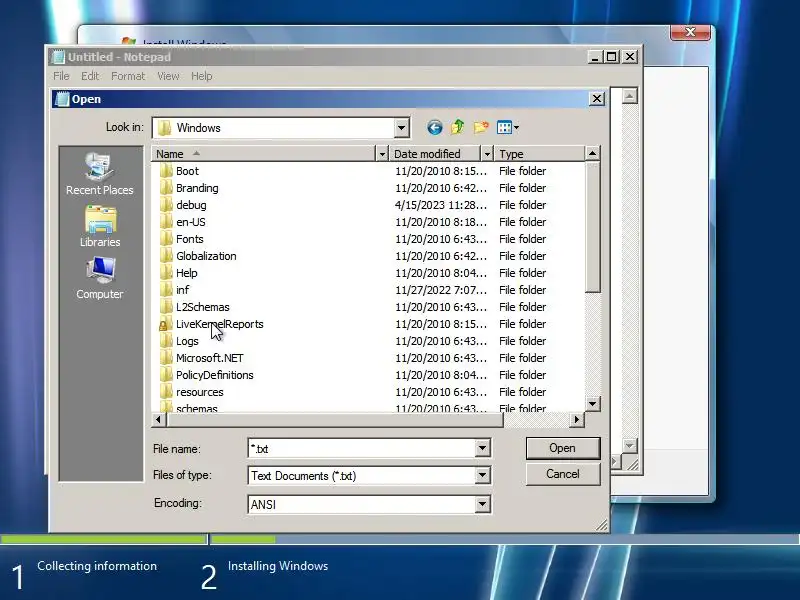The height and width of the screenshot is (600, 800).
Task: Click the Open button
Action: tap(563, 448)
